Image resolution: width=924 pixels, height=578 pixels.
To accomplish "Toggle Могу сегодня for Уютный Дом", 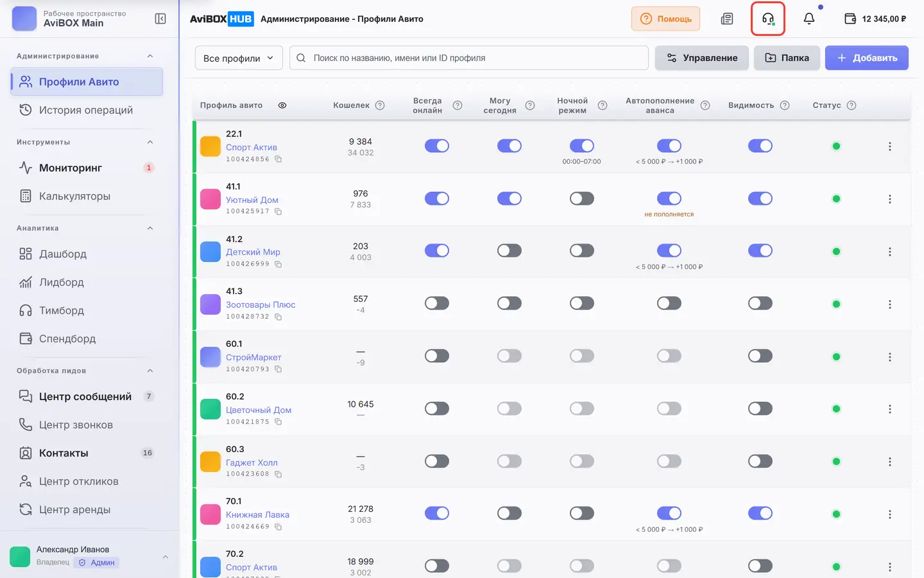I will coord(509,198).
